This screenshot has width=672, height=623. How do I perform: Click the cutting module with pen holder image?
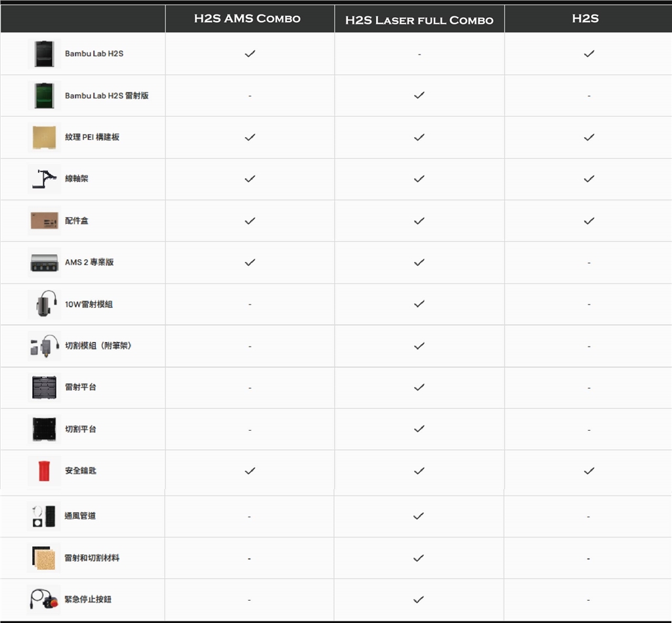(x=44, y=346)
